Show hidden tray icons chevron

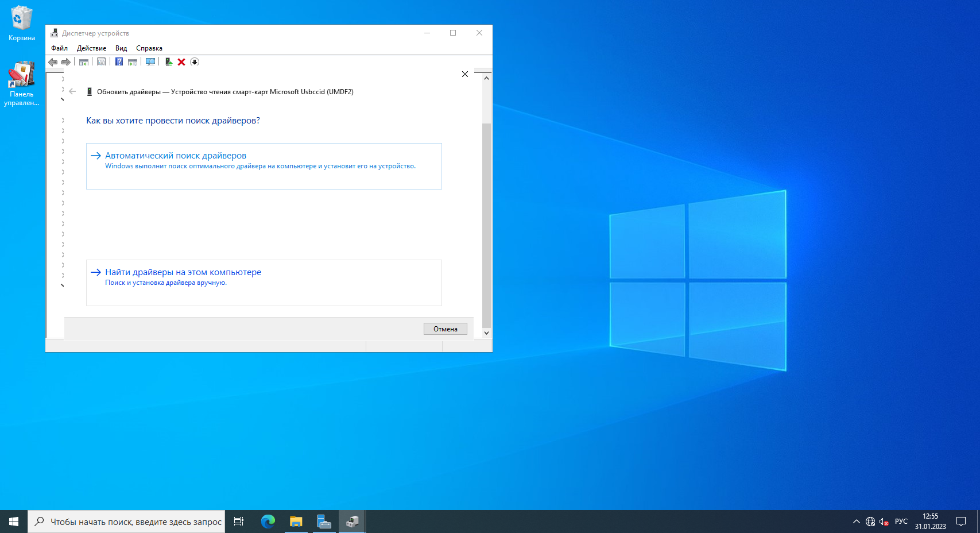pyautogui.click(x=857, y=522)
